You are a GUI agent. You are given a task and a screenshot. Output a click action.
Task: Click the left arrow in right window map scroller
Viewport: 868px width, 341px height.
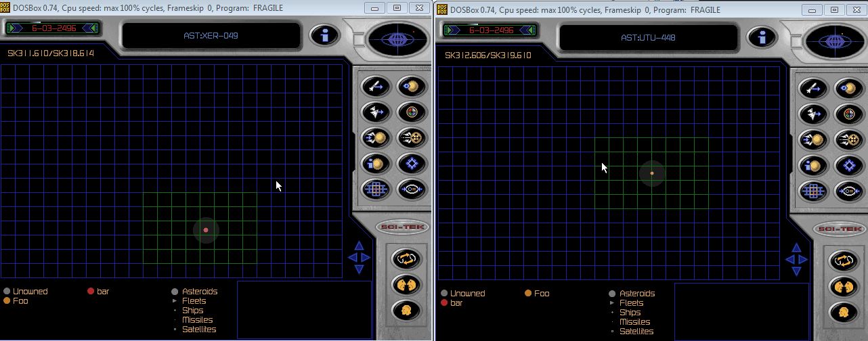789,259
